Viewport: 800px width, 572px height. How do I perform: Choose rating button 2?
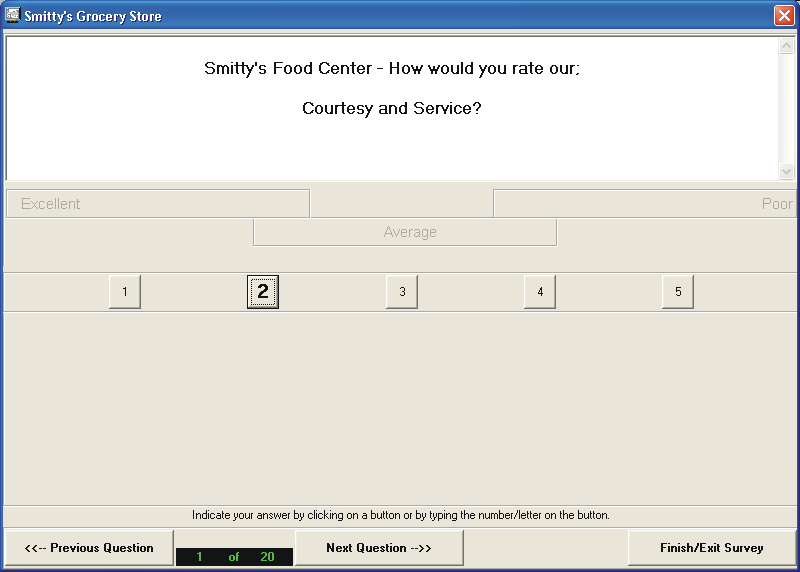(x=263, y=292)
